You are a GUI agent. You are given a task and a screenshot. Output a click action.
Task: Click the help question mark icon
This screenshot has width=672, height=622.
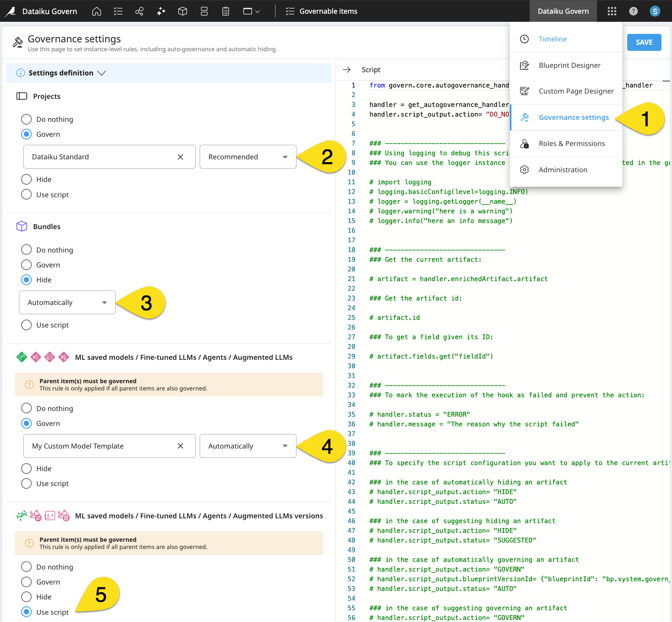pyautogui.click(x=633, y=11)
